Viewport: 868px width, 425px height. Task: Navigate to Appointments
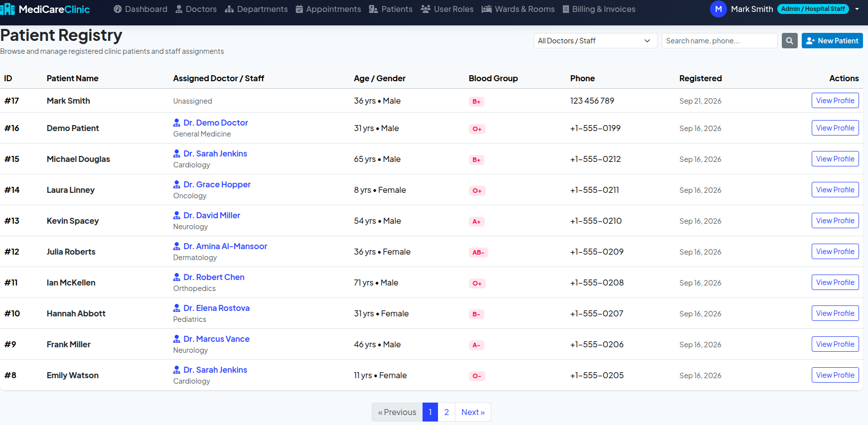click(x=328, y=9)
